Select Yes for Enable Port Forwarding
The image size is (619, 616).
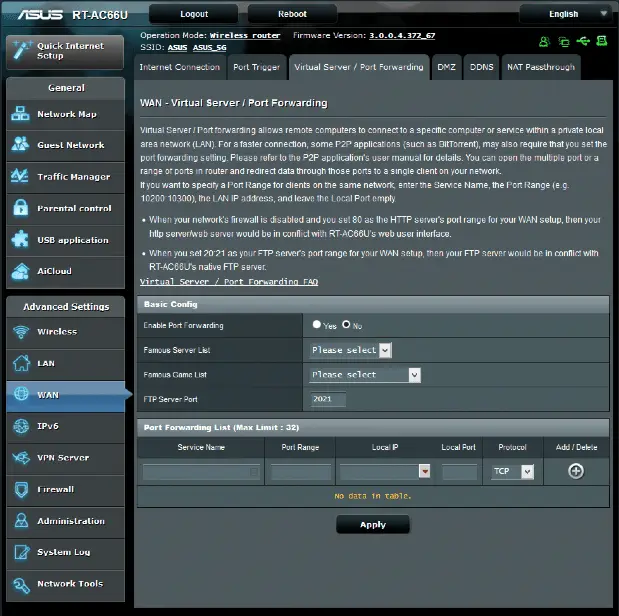317,324
